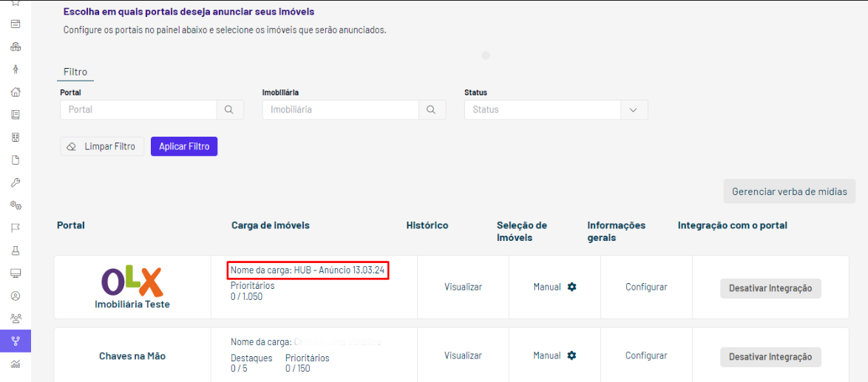Click Manual selection in the OLX row

[547, 287]
